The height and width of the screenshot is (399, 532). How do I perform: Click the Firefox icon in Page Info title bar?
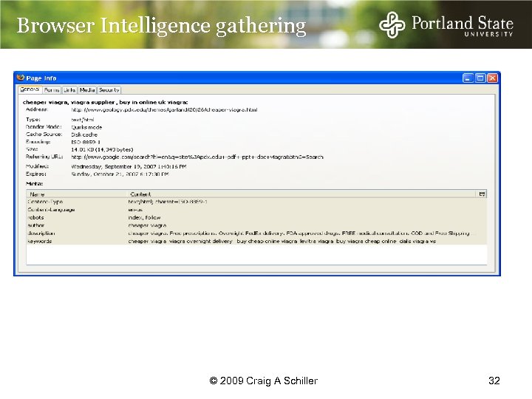(21, 78)
